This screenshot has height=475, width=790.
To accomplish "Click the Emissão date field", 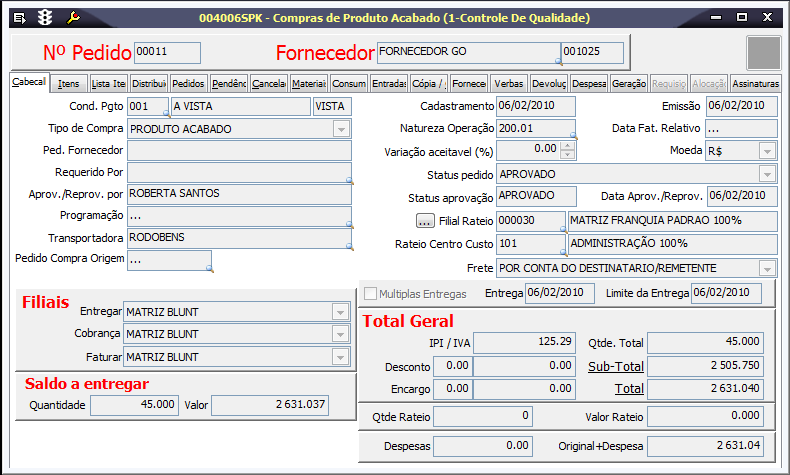I will point(742,106).
